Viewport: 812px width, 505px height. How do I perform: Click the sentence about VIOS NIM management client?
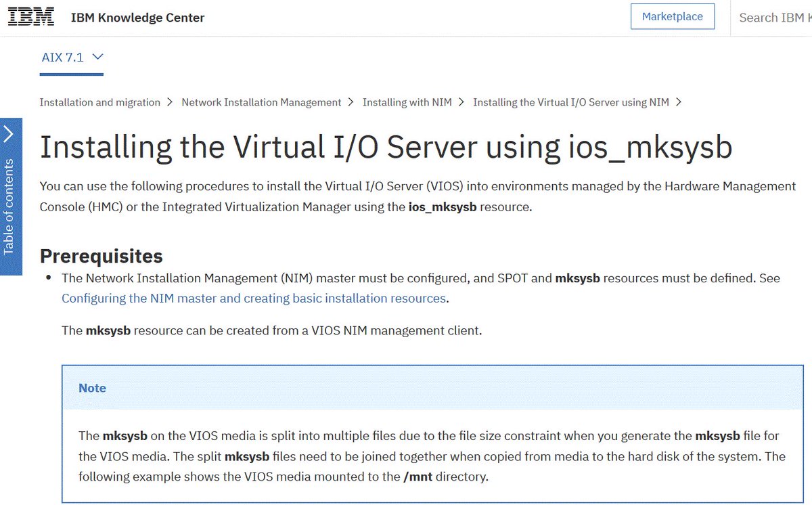(272, 331)
